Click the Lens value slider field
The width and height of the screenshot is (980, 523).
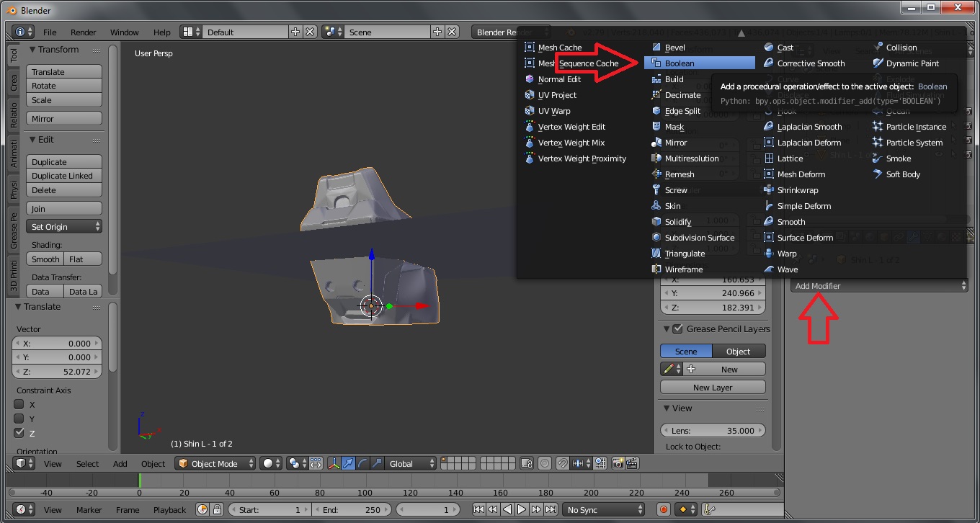[x=713, y=431]
